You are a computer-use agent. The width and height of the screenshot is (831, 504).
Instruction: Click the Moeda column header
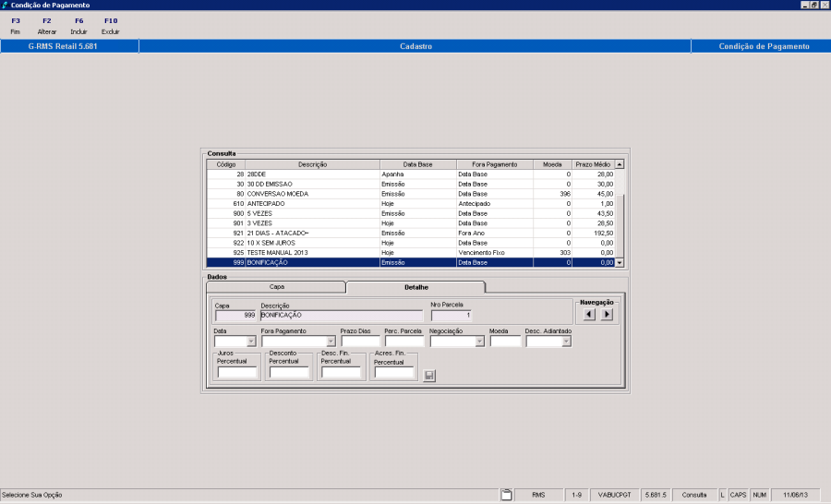point(553,164)
